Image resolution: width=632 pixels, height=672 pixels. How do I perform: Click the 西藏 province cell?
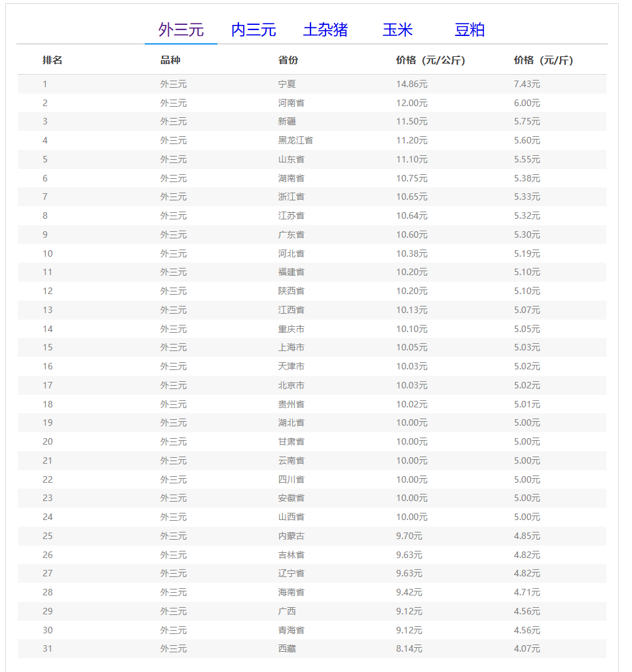(x=287, y=648)
